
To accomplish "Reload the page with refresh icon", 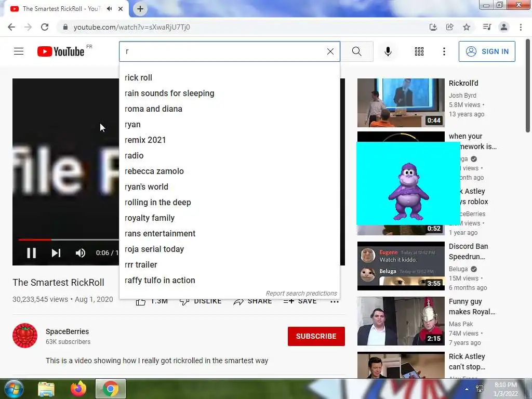I will click(x=45, y=27).
